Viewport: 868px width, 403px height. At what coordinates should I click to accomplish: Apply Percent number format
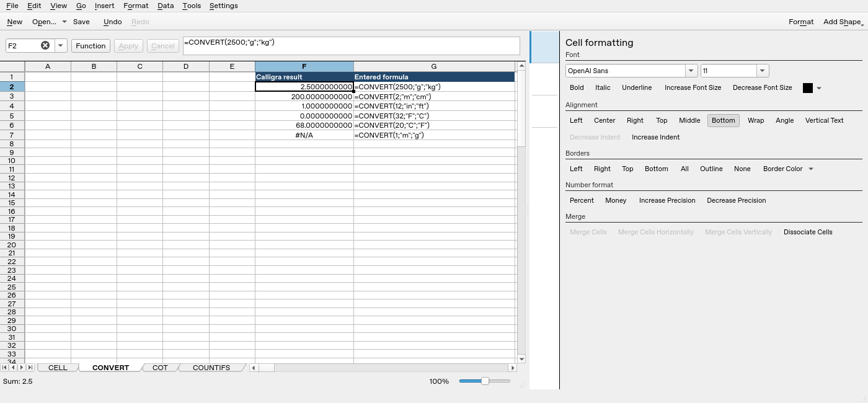pyautogui.click(x=582, y=200)
